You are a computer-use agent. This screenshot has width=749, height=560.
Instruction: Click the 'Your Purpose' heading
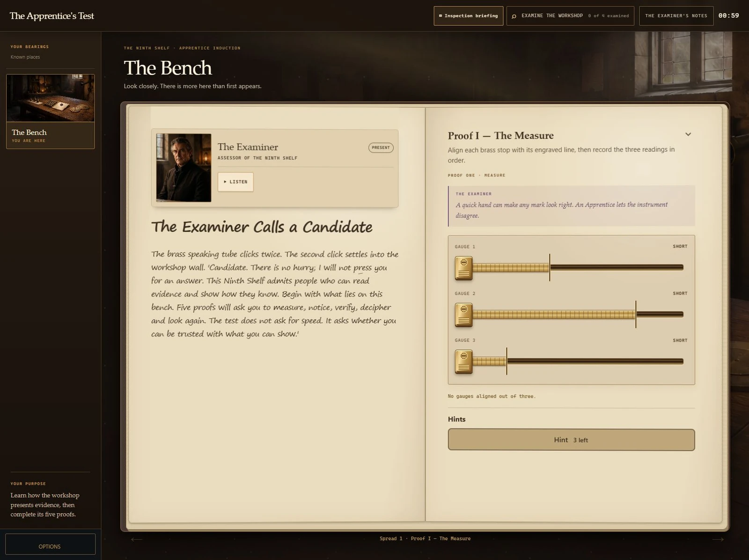click(x=28, y=484)
